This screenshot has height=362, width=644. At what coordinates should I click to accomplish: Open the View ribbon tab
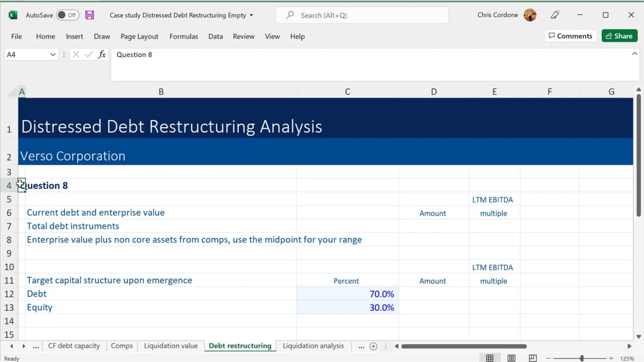(272, 36)
